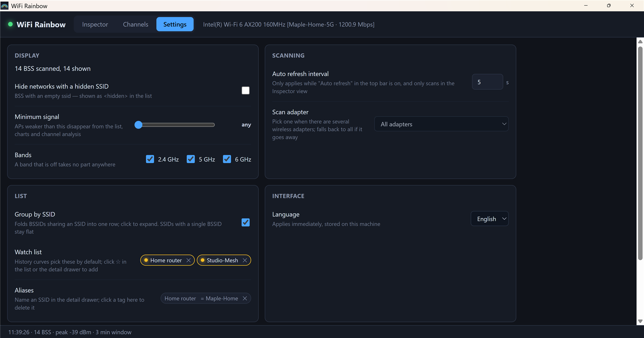Remove Studio-Mesh from watch list
Image resolution: width=644 pixels, height=338 pixels.
tap(245, 260)
